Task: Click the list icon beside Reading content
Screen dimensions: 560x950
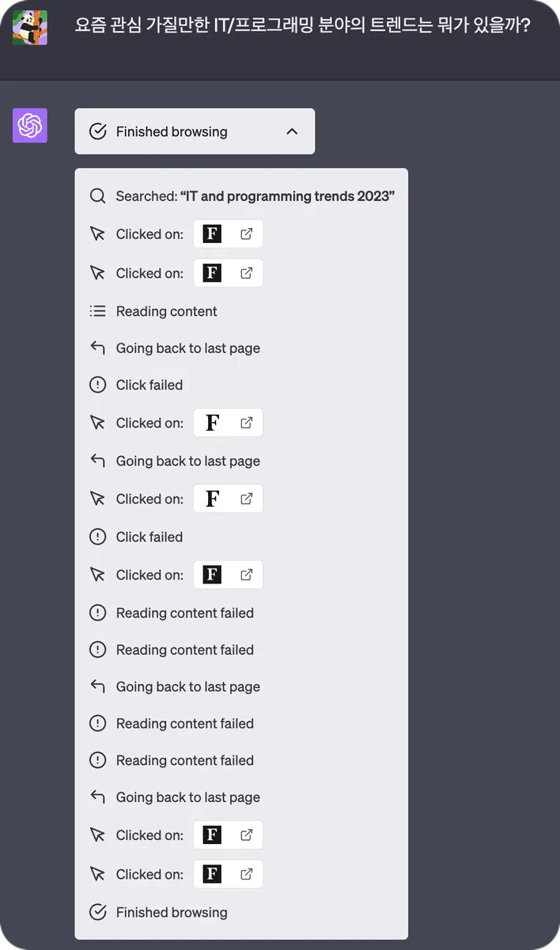Action: (97, 311)
